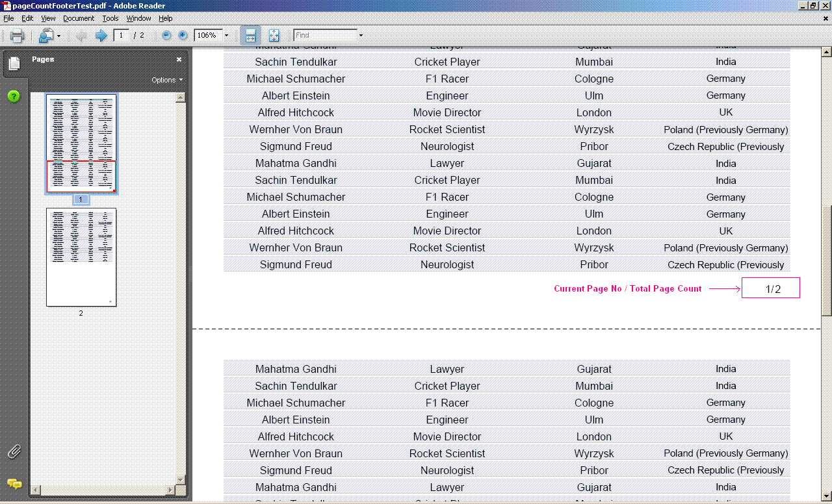Open the File menu

pos(8,18)
